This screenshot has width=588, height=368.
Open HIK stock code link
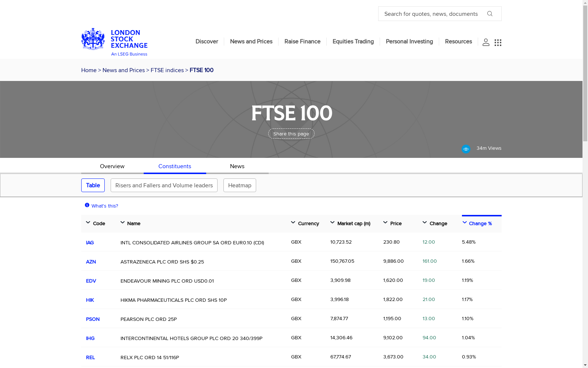(90, 300)
